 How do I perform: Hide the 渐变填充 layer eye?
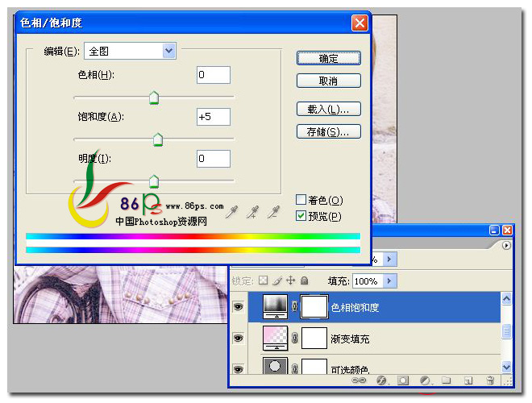pos(238,339)
